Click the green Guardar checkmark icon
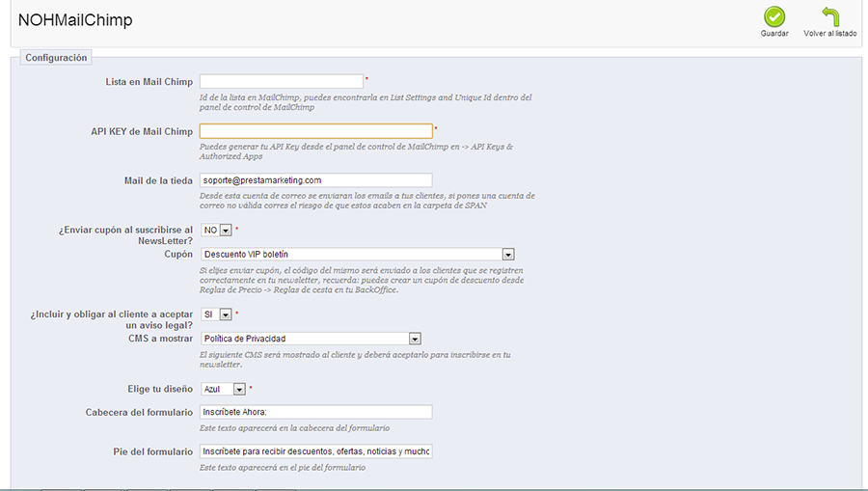The image size is (868, 491). point(774,16)
